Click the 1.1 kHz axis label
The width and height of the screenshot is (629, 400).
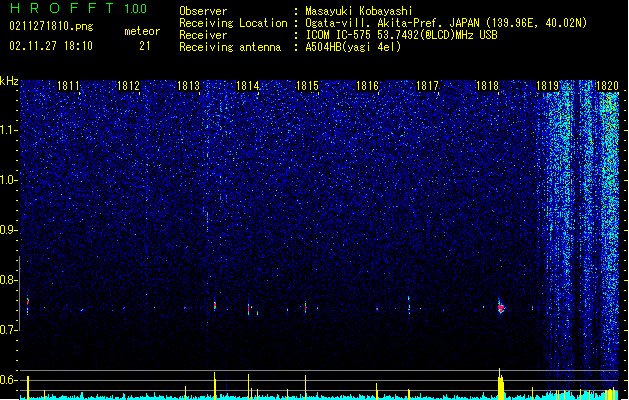8,130
